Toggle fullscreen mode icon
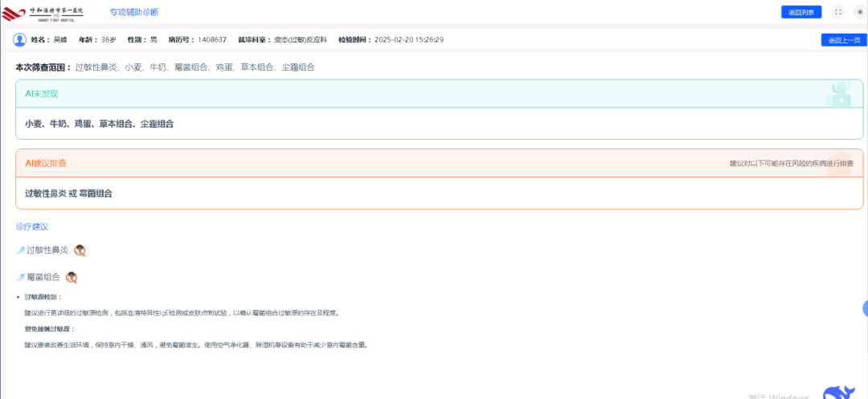Viewport: 868px width, 399px height. (838, 12)
